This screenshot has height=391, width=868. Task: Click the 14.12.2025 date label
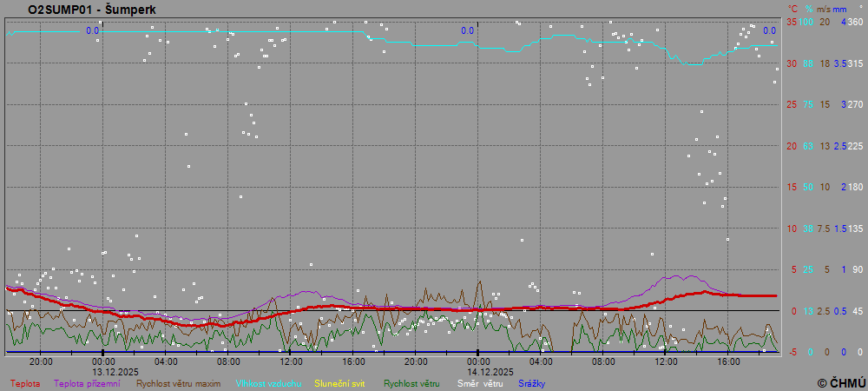click(478, 371)
